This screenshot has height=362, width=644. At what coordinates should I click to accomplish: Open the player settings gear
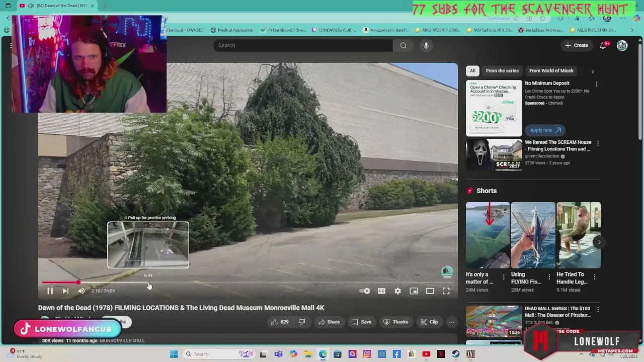[x=397, y=291]
